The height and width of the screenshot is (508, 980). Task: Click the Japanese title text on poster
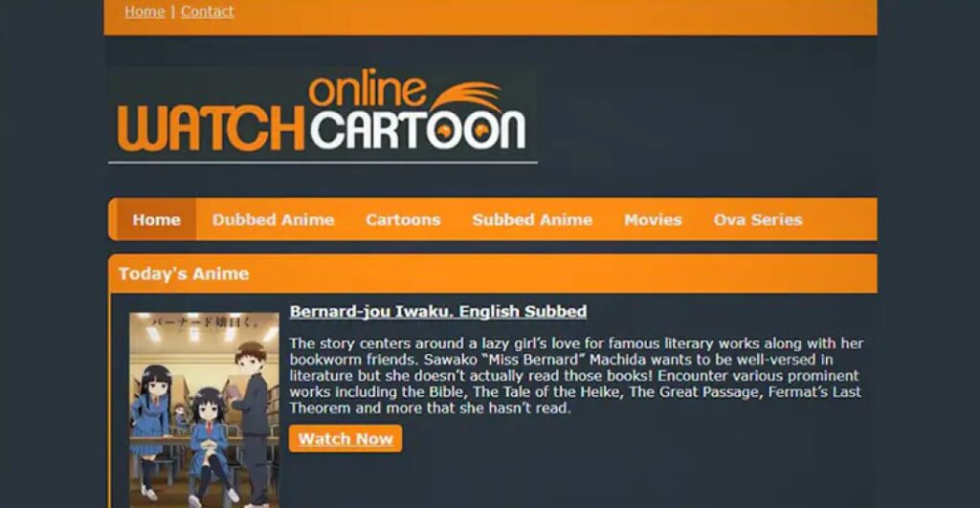(x=205, y=322)
